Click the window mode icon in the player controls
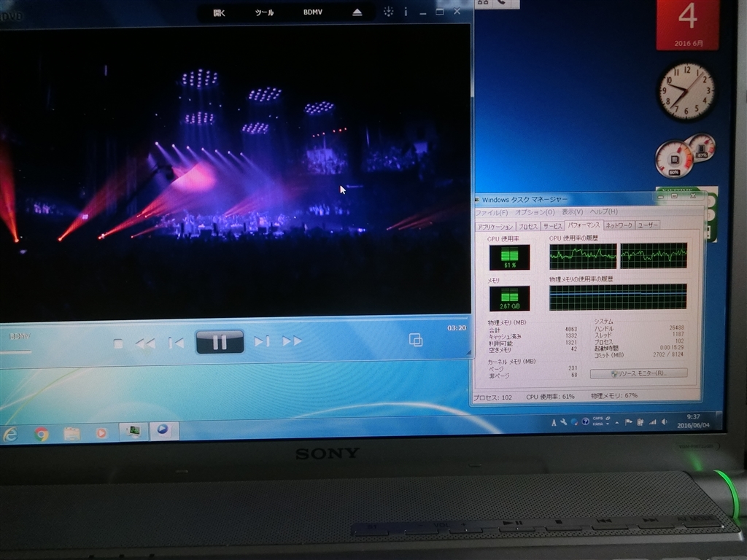Screen dimensions: 747x560 (x=415, y=340)
